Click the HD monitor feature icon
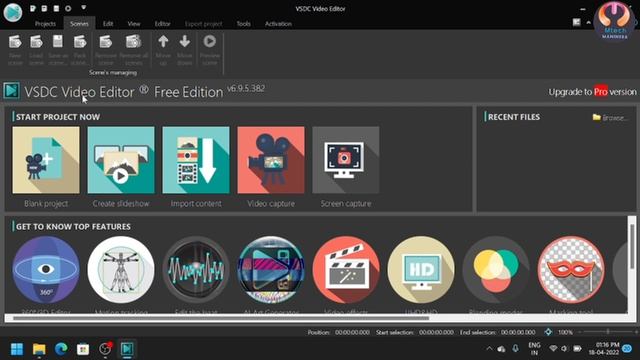The image size is (640, 360). point(421,269)
